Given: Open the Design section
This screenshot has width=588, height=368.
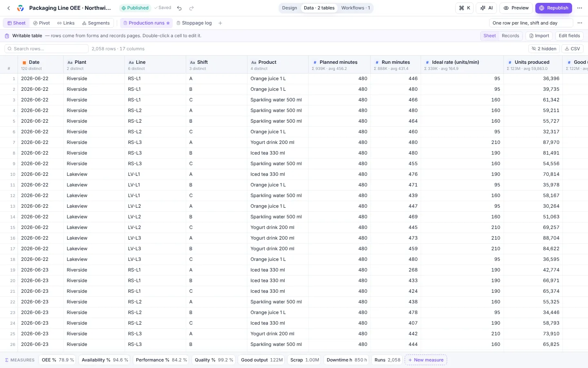Looking at the screenshot, I should coord(290,8).
